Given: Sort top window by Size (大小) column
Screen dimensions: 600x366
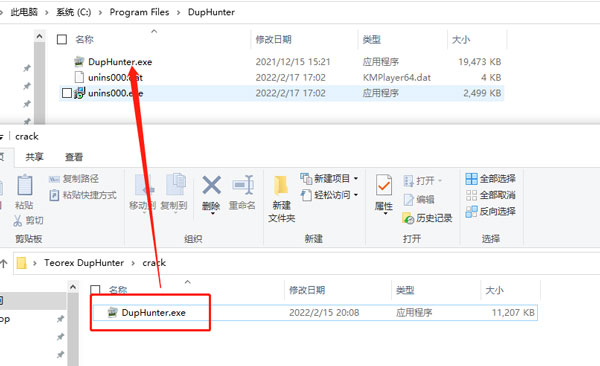Looking at the screenshot, I should [461, 39].
